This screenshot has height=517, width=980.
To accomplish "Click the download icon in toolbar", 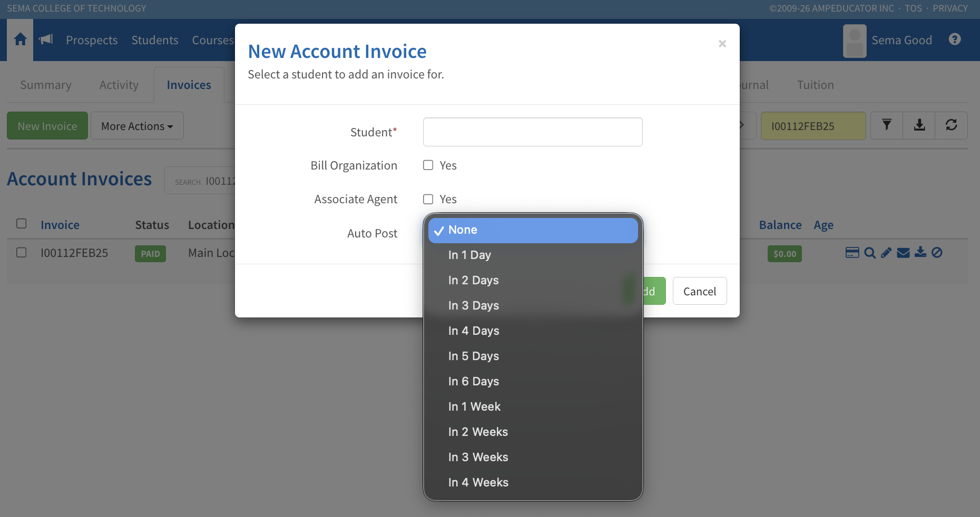I will click(919, 125).
